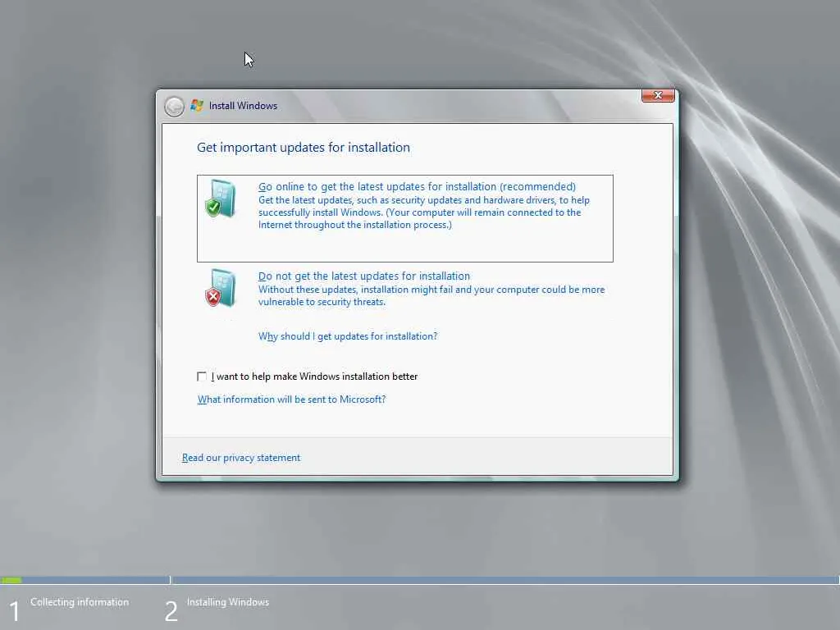Enable I want to help make Windows better

(202, 377)
